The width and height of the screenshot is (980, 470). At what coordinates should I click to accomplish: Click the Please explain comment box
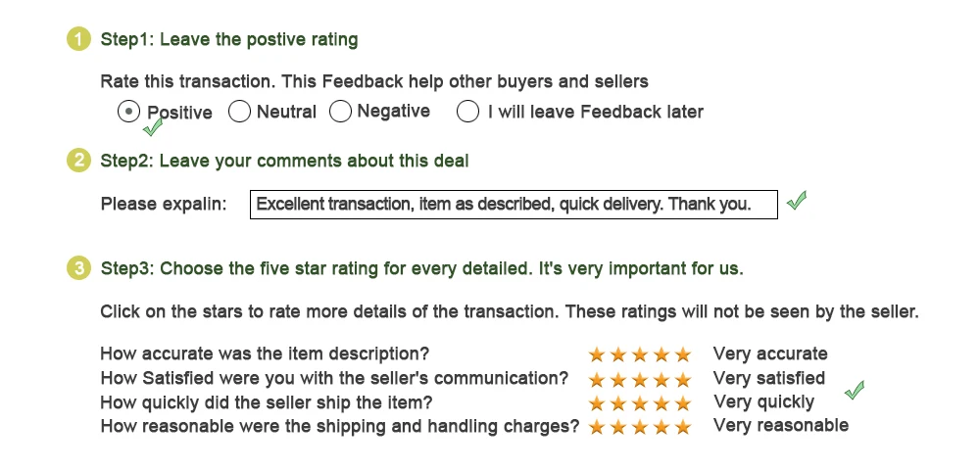coord(514,205)
